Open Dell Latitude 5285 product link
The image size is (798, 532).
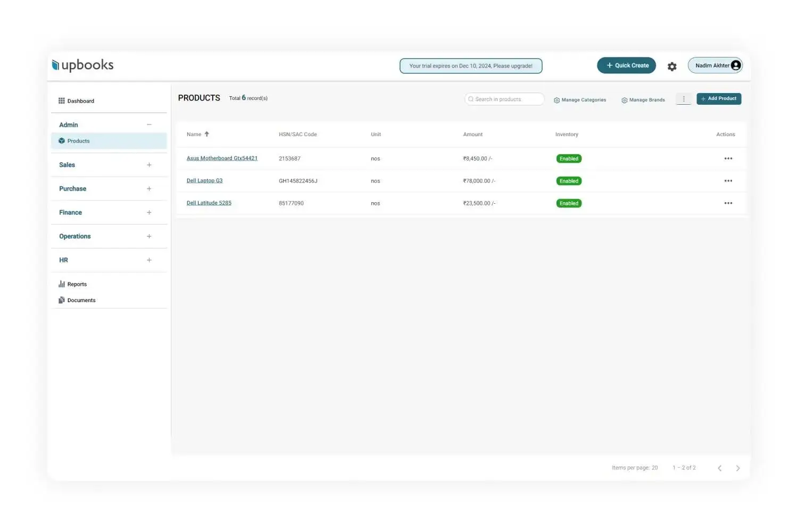point(209,203)
